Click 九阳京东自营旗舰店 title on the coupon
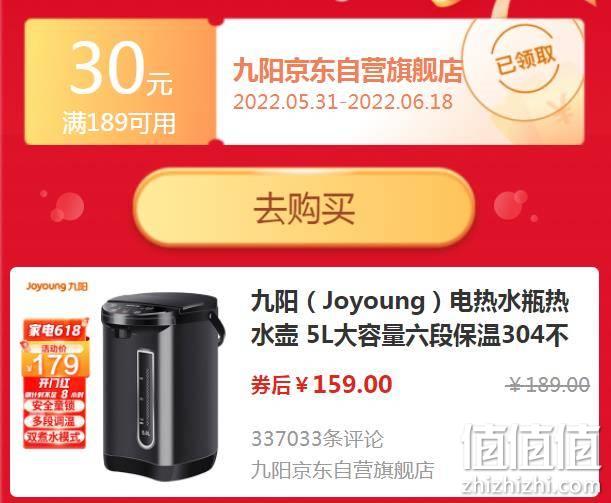This screenshot has height=503, width=611. 348,71
